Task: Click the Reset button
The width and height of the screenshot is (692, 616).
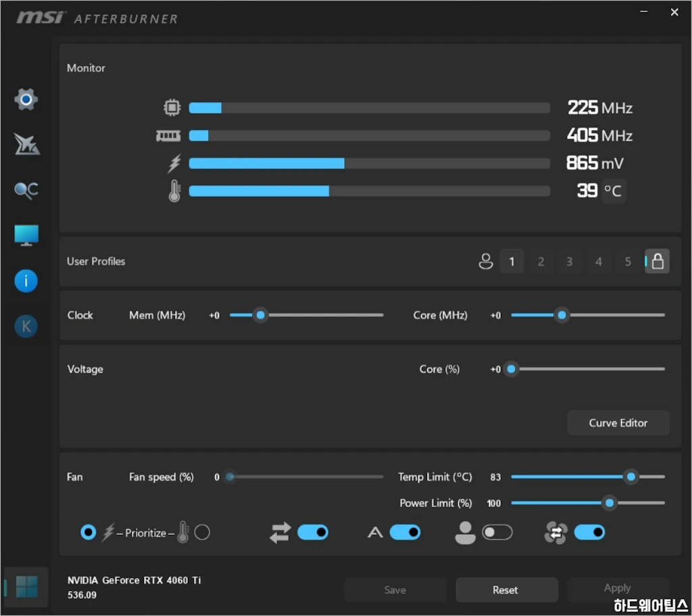Action: [x=507, y=590]
